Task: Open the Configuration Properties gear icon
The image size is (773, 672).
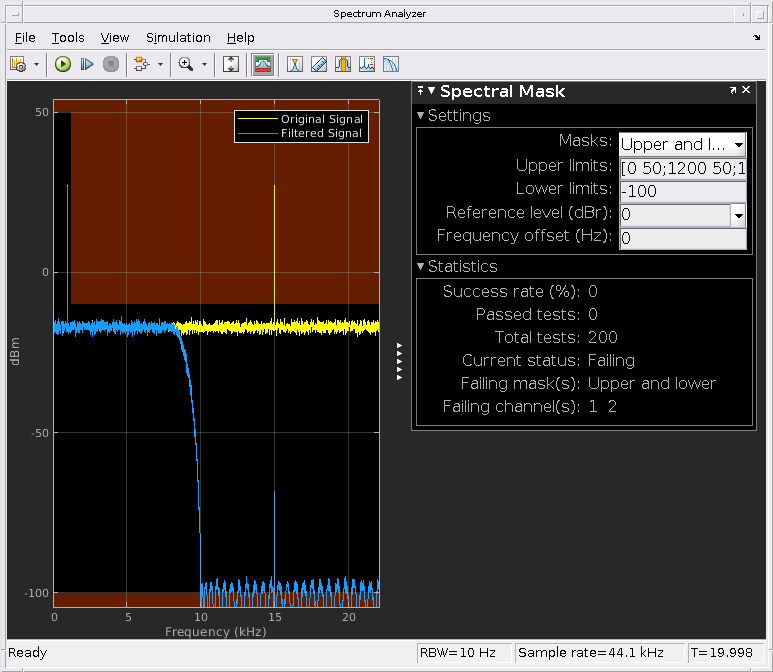Action: click(18, 64)
